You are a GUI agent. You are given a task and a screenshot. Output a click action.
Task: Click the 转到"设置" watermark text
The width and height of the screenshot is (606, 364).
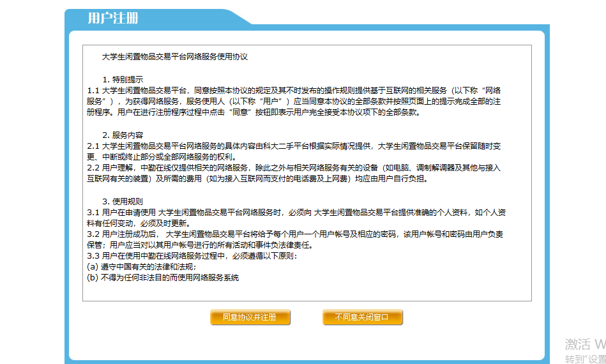point(585,359)
